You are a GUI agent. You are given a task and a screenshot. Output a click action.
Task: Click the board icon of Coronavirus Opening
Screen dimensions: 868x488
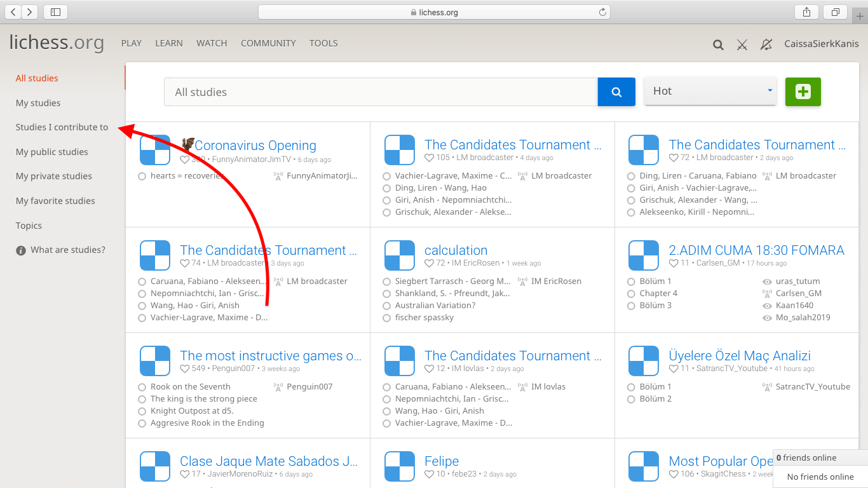pyautogui.click(x=155, y=150)
